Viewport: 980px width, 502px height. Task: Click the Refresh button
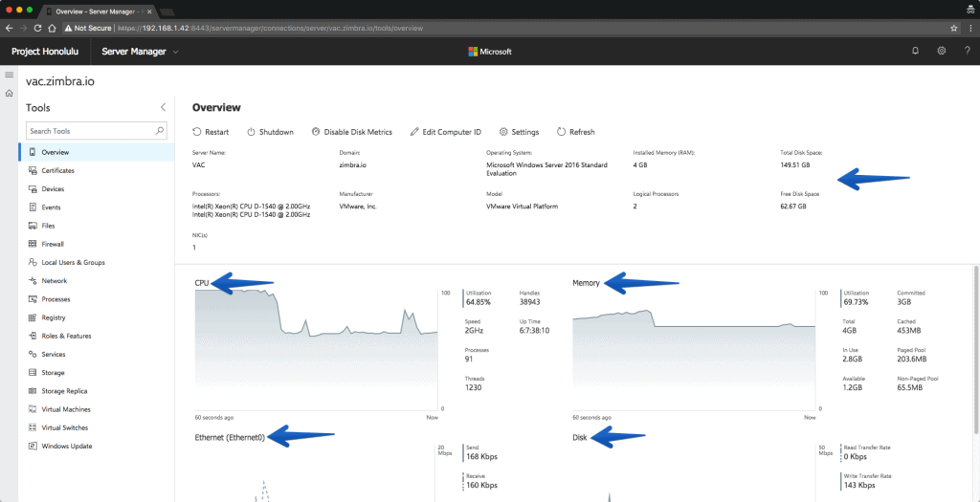[x=575, y=132]
